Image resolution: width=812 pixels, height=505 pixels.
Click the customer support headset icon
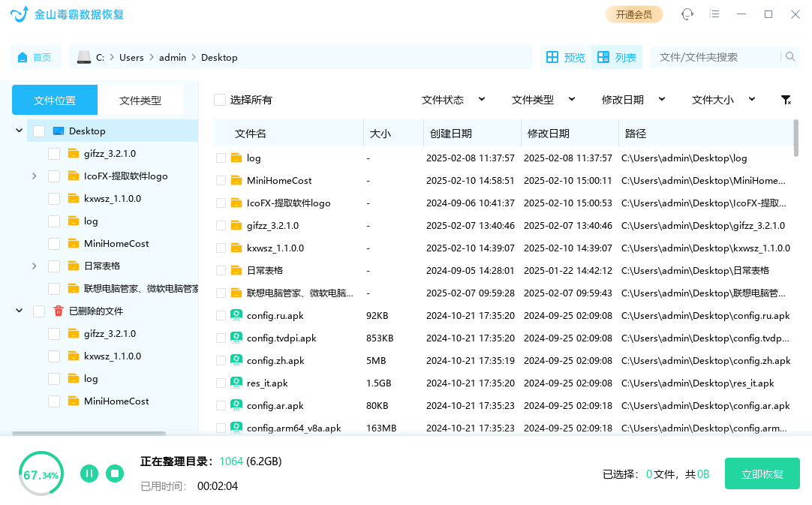[687, 14]
